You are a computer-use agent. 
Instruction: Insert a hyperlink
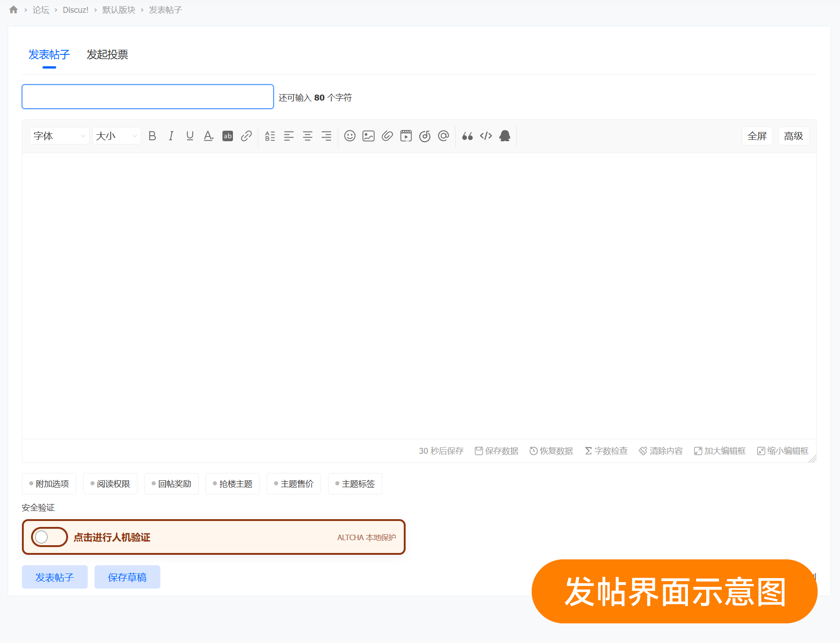(246, 136)
